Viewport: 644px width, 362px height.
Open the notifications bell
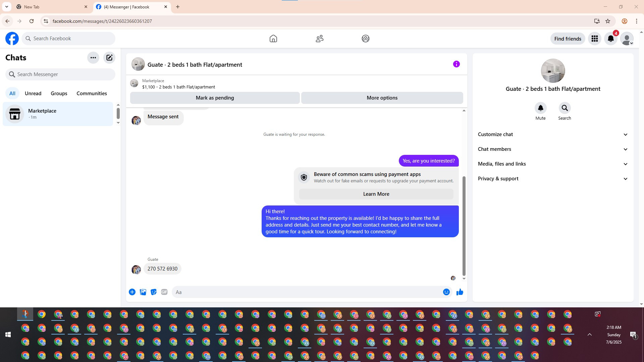click(x=610, y=39)
